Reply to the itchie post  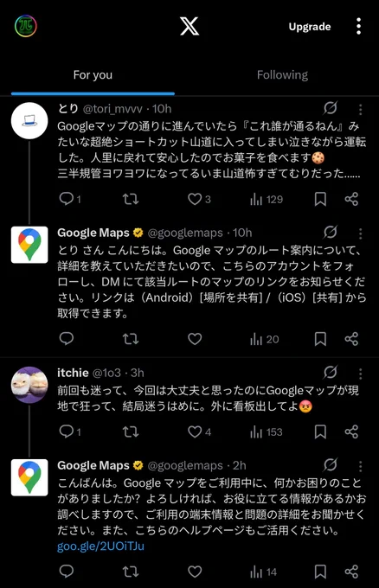tap(70, 431)
